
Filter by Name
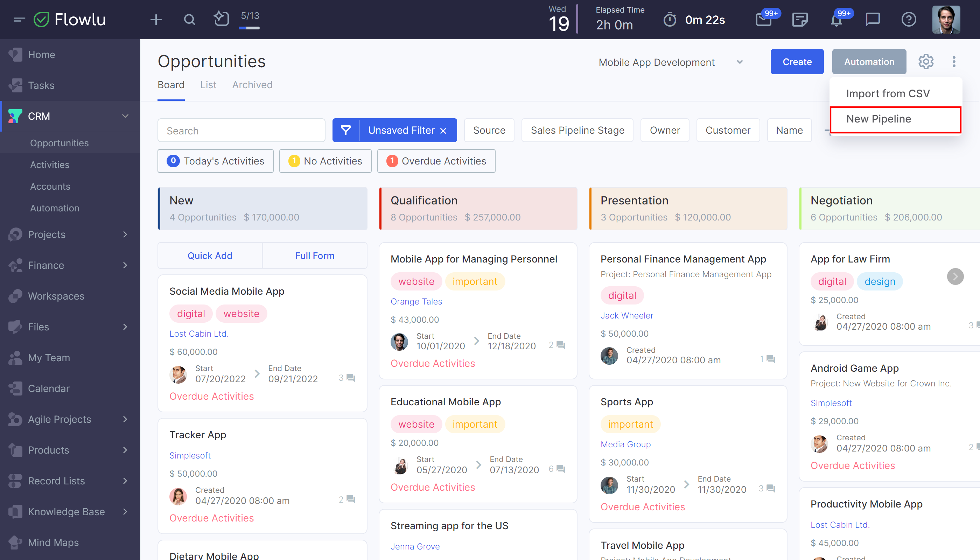tap(789, 131)
